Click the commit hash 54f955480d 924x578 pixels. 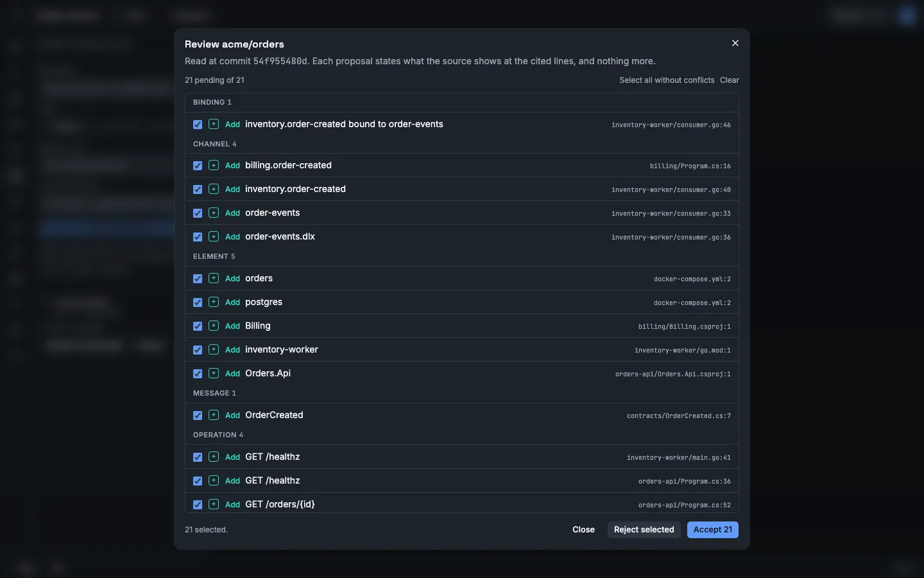280,62
